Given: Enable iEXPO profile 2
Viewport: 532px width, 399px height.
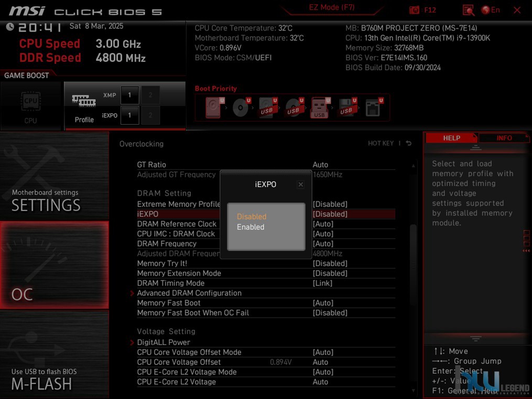Looking at the screenshot, I should pyautogui.click(x=150, y=115).
